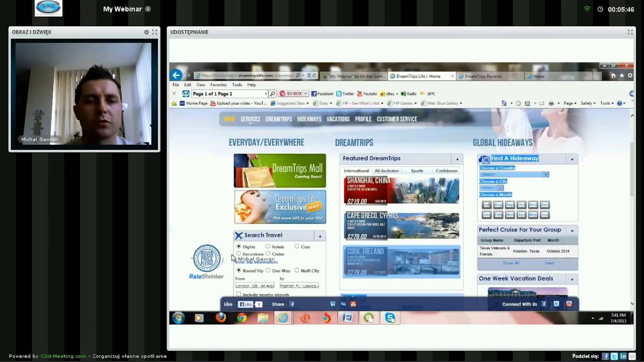Click the IE forward arrow button
This screenshot has height=362, width=644.
click(x=188, y=75)
